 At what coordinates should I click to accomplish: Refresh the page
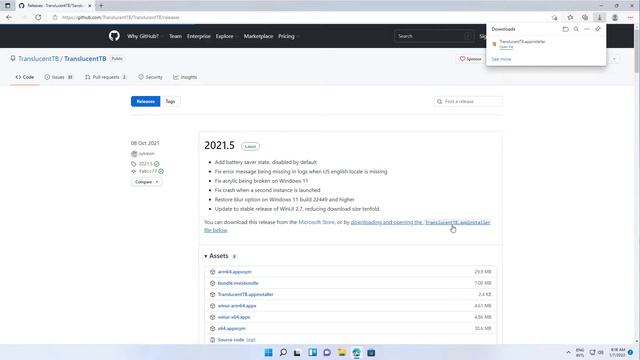pyautogui.click(x=38, y=18)
